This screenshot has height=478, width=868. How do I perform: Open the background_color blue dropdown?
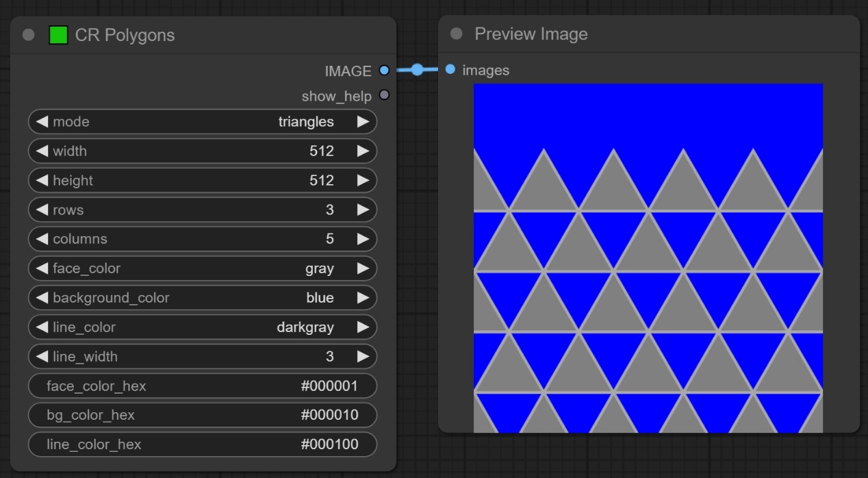[203, 298]
